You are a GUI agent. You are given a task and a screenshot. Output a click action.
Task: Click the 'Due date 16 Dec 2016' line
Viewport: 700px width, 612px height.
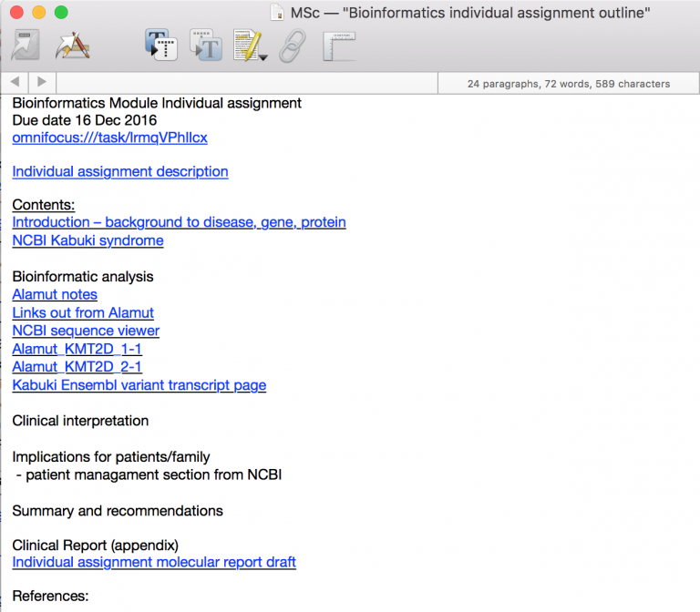85,120
